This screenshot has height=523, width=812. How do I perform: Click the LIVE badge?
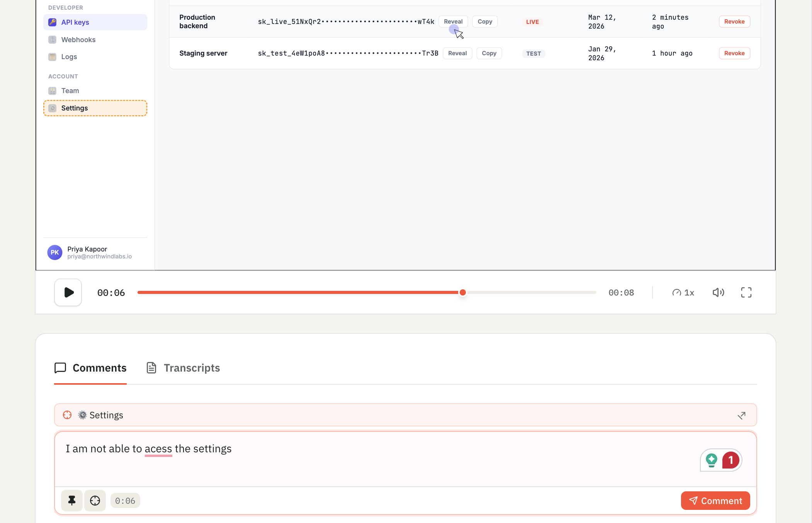532,22
